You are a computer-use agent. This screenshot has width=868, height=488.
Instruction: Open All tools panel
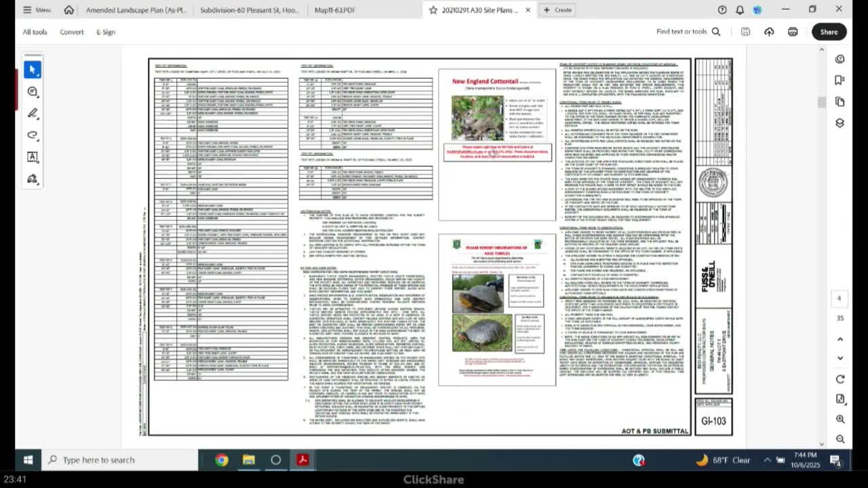point(35,32)
